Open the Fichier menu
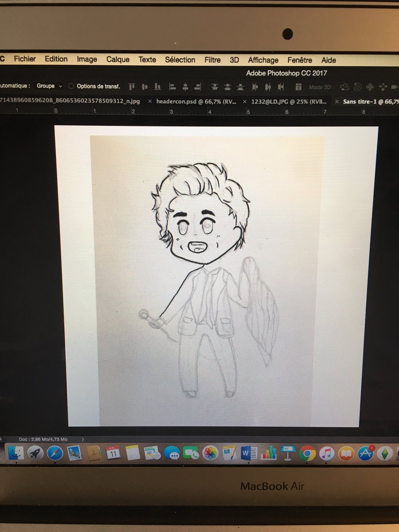 click(25, 59)
